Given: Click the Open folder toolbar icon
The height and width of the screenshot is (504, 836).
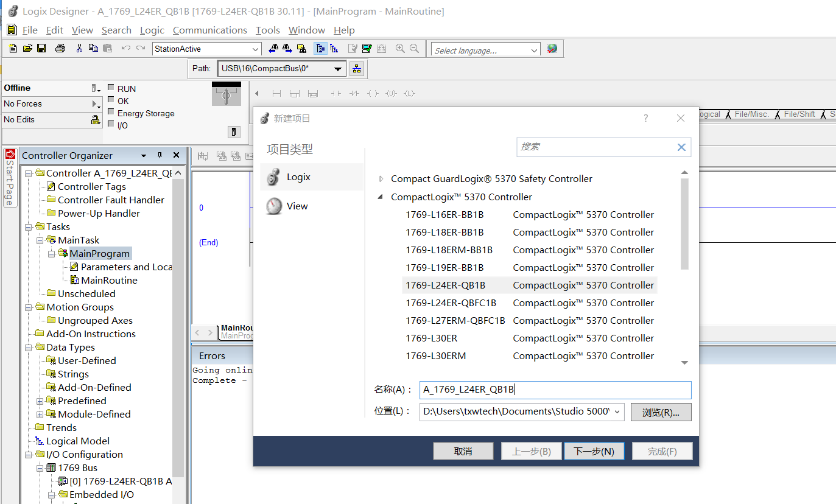Looking at the screenshot, I should [27, 49].
